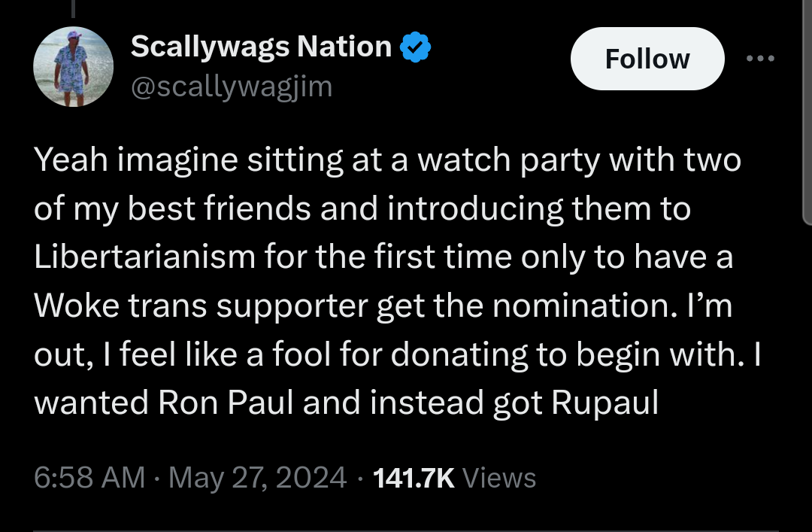This screenshot has width=812, height=532.
Task: Click the 6:58 AM timestamp
Action: 89,478
